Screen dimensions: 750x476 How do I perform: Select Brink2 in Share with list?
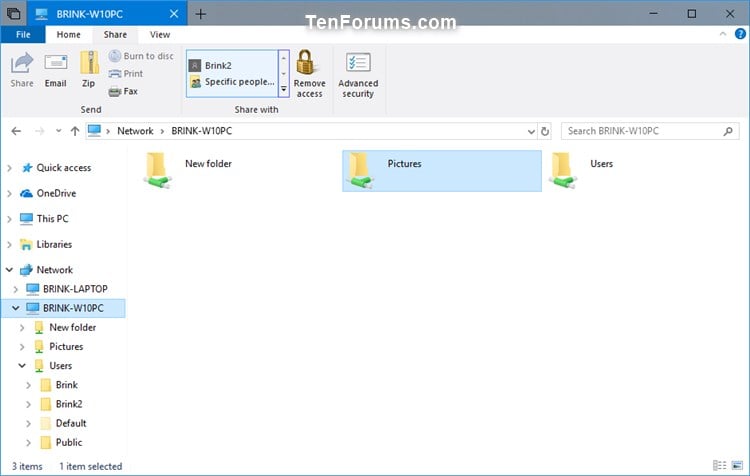pos(232,66)
